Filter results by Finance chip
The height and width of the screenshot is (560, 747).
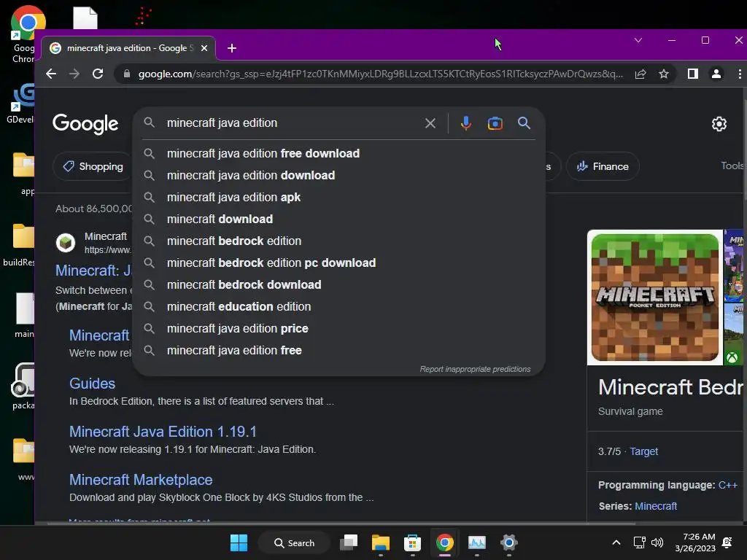pyautogui.click(x=603, y=166)
